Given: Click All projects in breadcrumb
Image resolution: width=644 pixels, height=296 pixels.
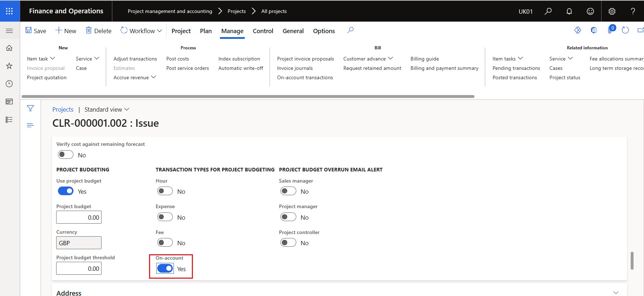Looking at the screenshot, I should click(274, 11).
